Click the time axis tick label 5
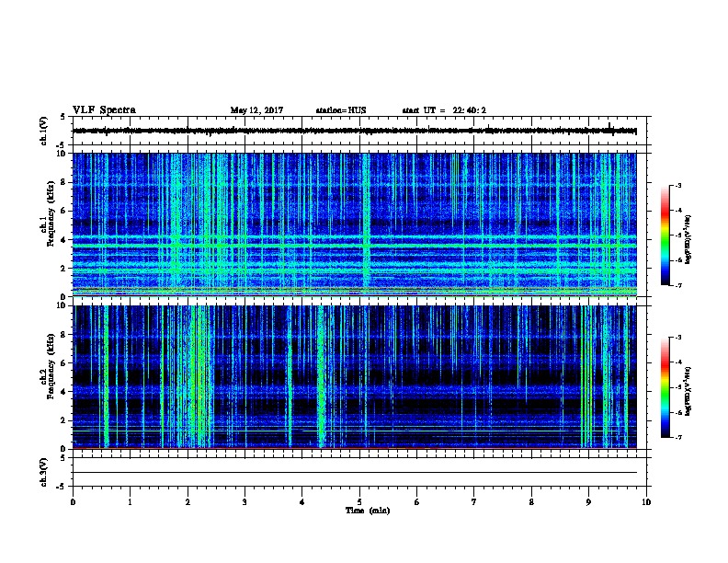The height and width of the screenshot is (563, 728). (x=359, y=502)
